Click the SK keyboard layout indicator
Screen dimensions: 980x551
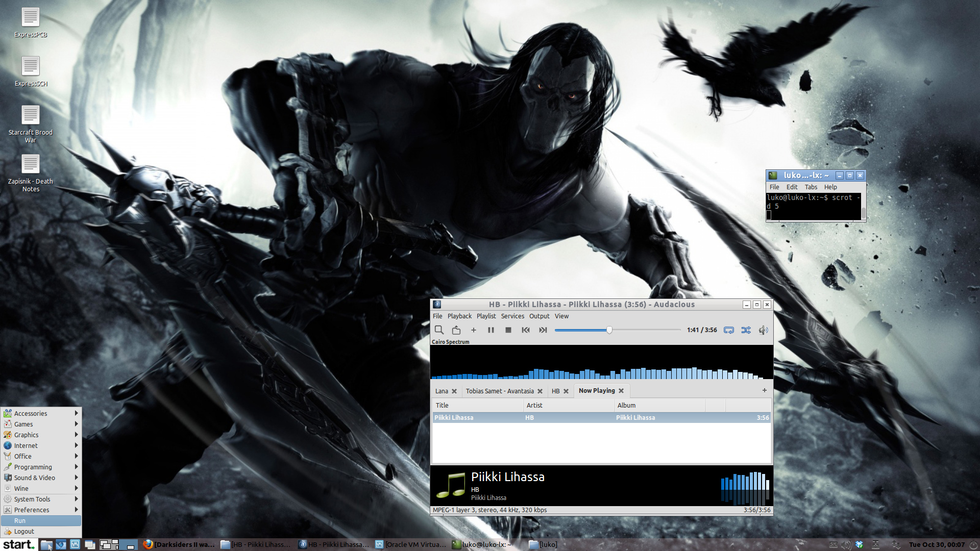point(833,545)
